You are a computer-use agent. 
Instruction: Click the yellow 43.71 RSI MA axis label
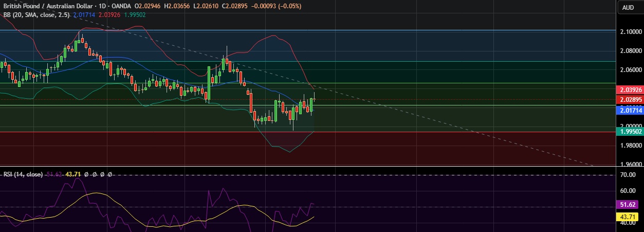(x=627, y=216)
